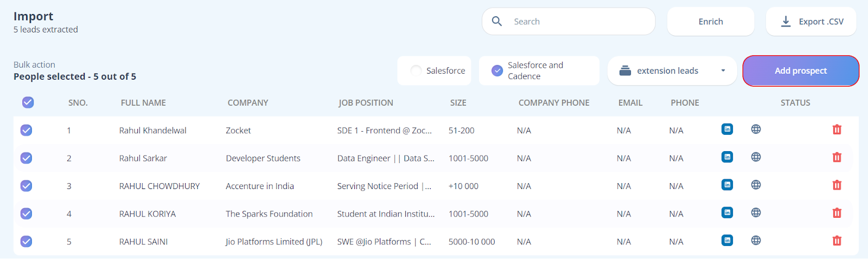This screenshot has width=868, height=266.
Task: Click the Add prospect button
Action: [x=801, y=71]
